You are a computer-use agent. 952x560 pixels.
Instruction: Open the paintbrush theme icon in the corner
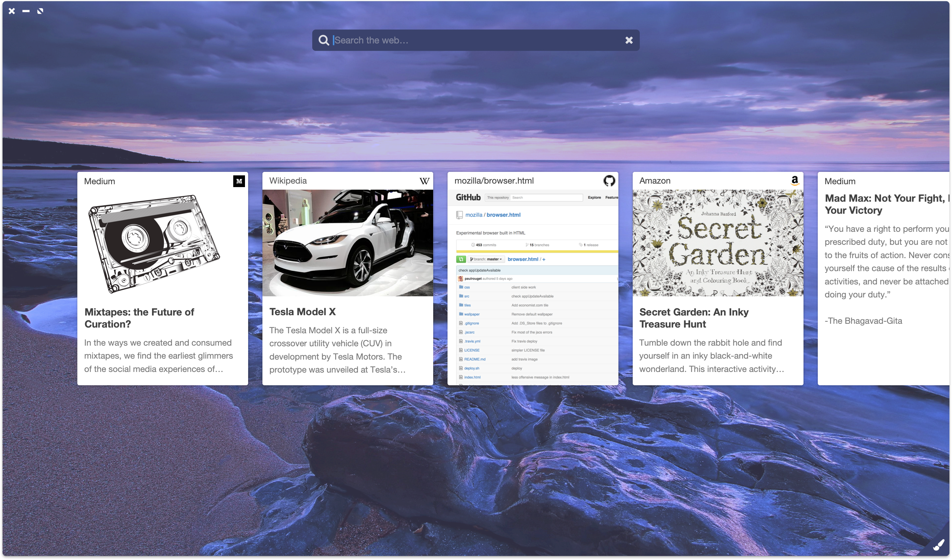coord(938,545)
